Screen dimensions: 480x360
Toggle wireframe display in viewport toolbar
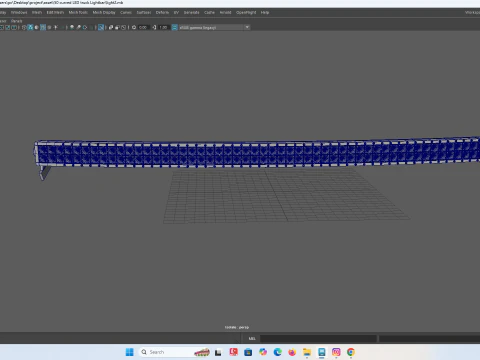24,27
